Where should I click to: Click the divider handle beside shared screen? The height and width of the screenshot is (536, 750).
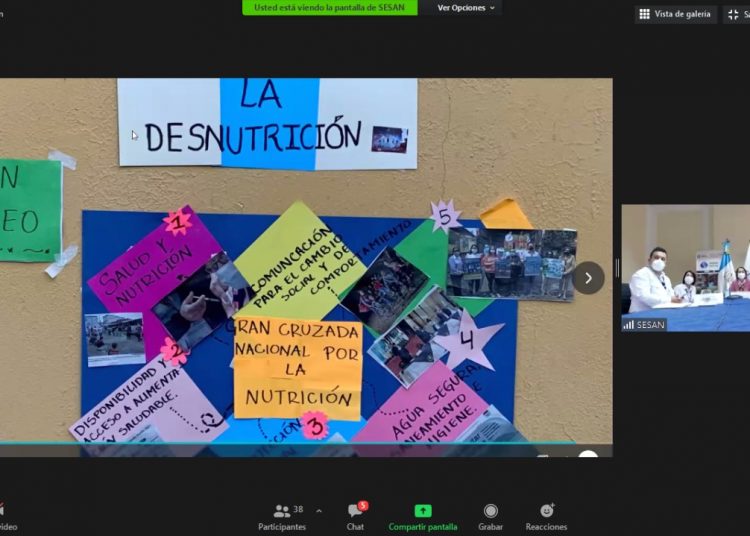click(x=617, y=268)
